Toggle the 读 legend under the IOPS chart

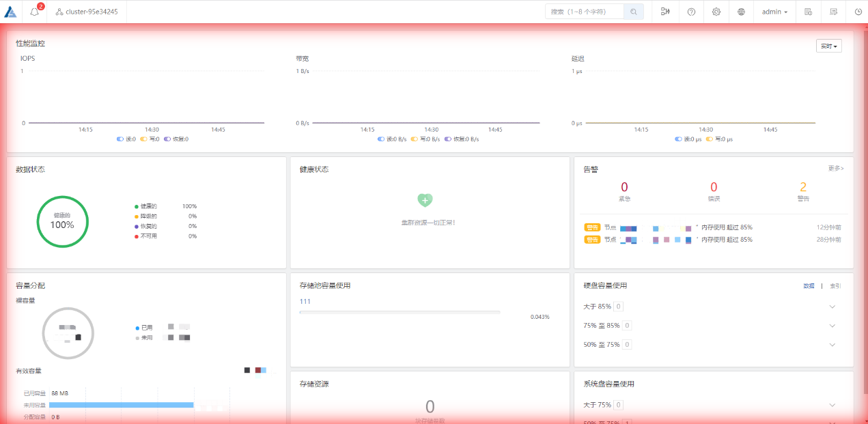point(124,139)
